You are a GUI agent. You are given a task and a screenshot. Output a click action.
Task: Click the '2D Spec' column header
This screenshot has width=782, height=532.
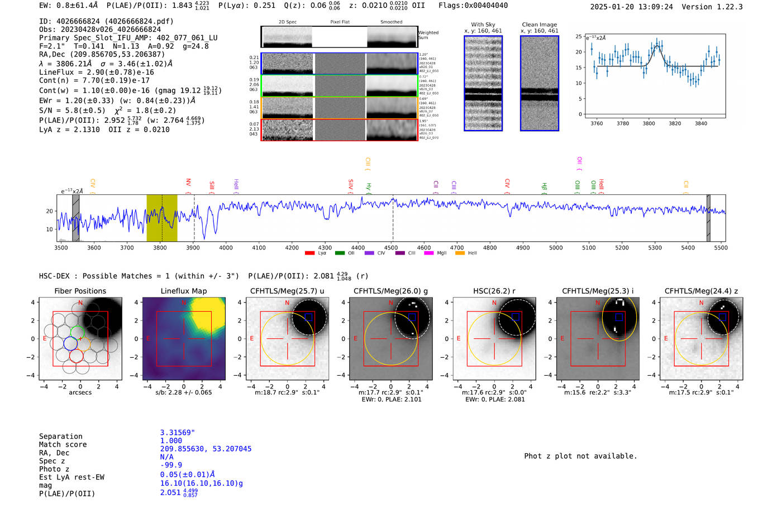click(288, 22)
